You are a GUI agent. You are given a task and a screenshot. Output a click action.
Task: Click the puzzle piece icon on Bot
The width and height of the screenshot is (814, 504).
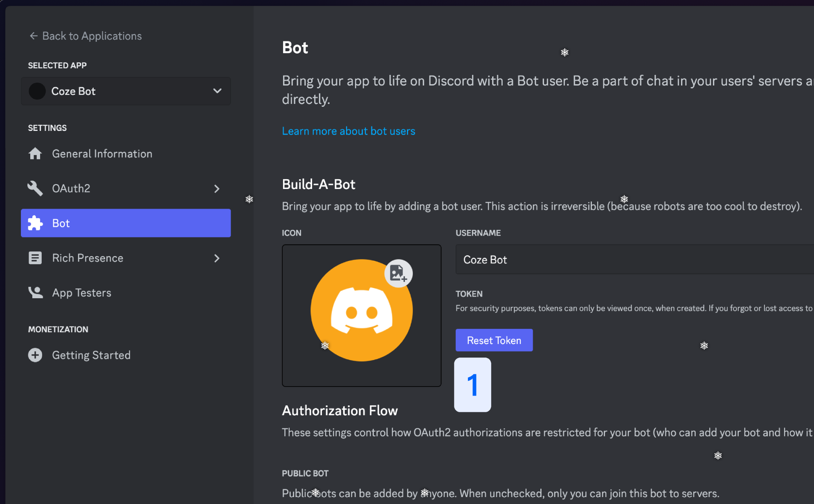click(x=35, y=223)
